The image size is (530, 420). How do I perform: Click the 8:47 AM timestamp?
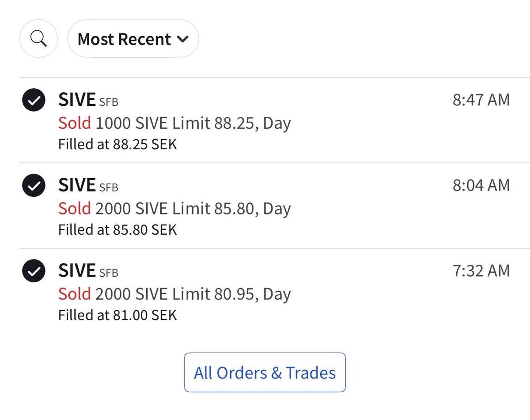[481, 100]
